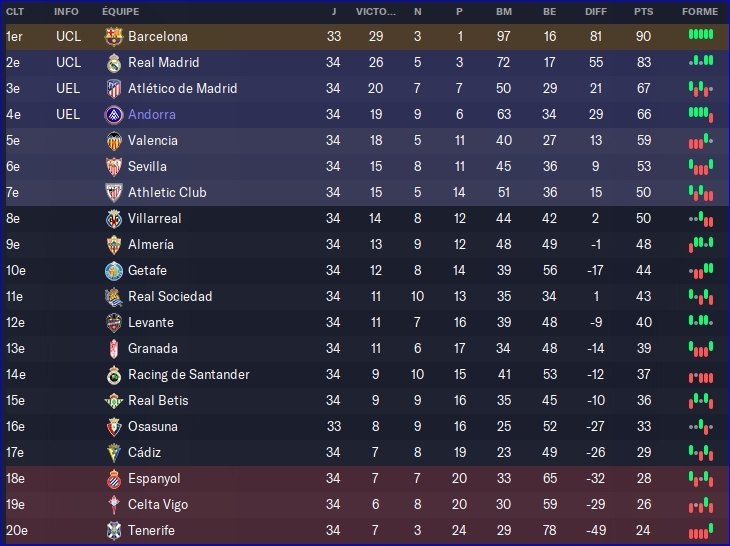Click the FORME column header
The image size is (730, 546).
click(700, 12)
